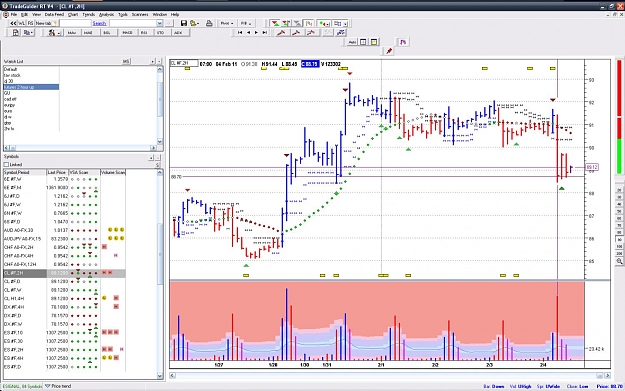The height and width of the screenshot is (391, 625).
Task: Click the greyed triangle signals icon
Action: 297,24
